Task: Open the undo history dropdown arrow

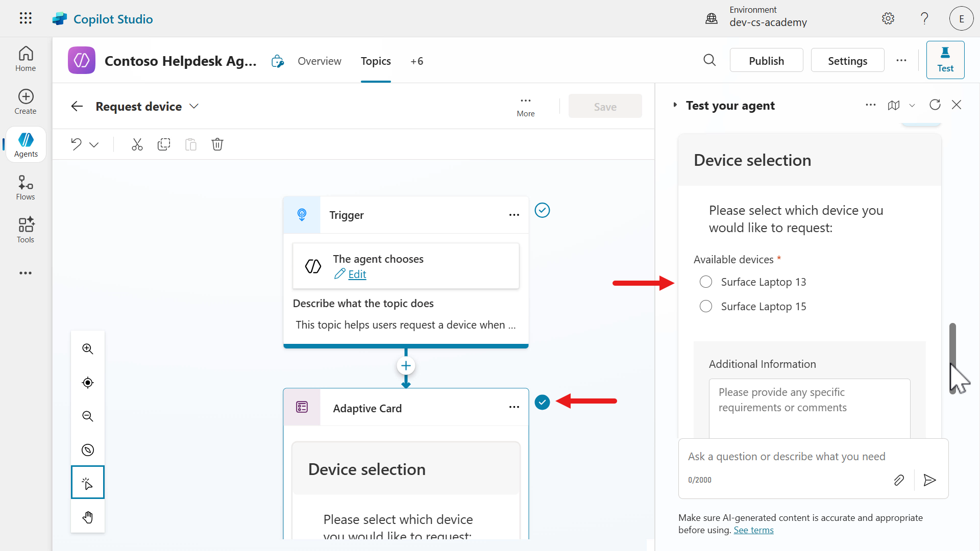Action: point(94,145)
